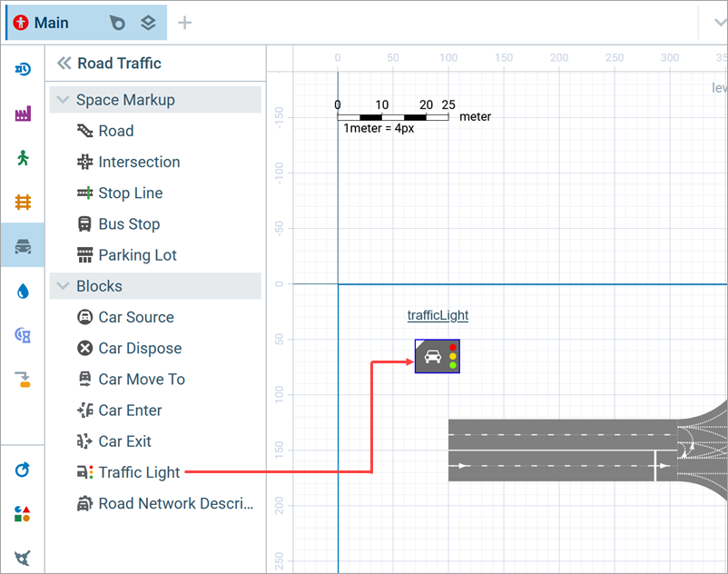
Task: Collapse the Space Markup section
Action: point(63,100)
